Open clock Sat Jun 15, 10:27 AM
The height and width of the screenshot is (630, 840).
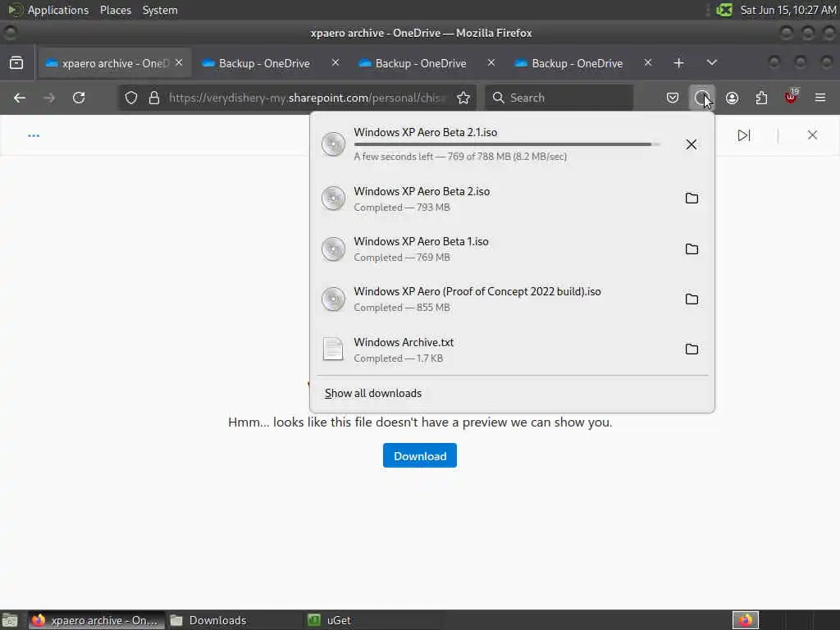788,10
